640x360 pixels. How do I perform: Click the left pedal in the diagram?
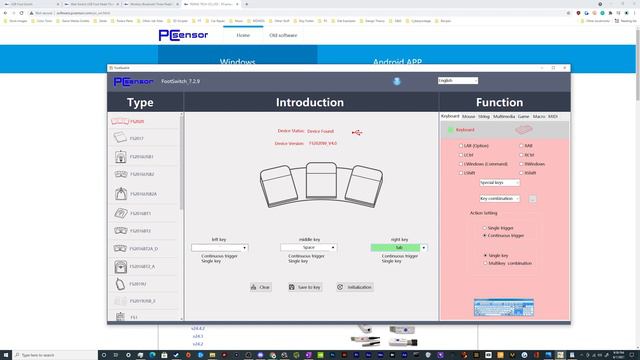pyautogui.click(x=279, y=186)
